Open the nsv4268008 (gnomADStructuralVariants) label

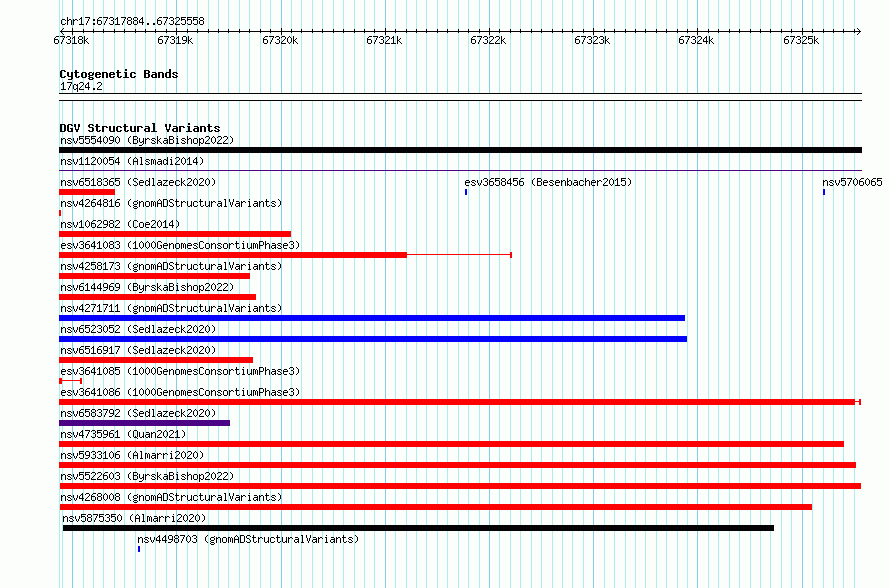coord(171,497)
